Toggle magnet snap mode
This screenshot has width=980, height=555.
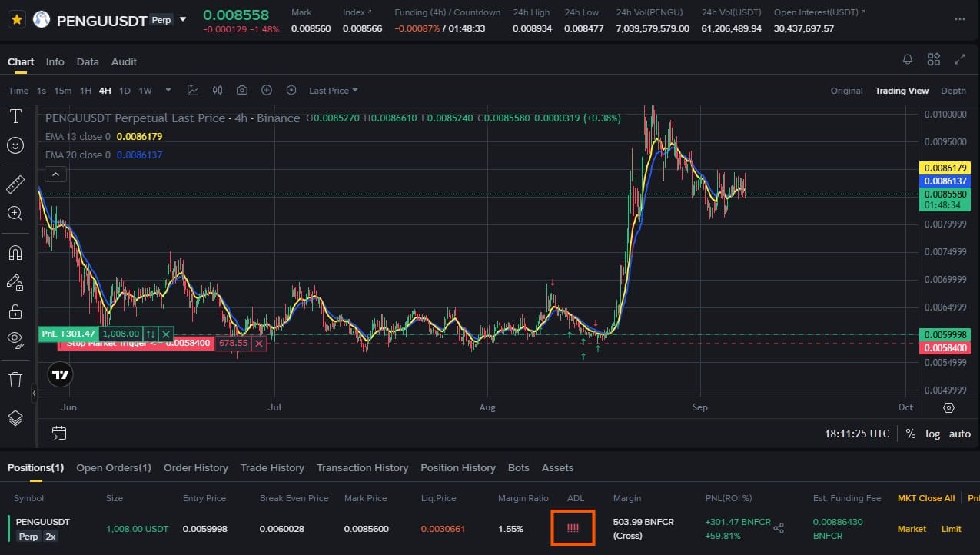coord(15,253)
